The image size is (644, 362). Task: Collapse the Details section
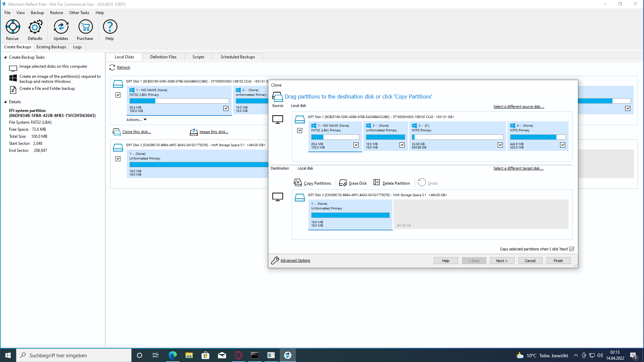click(x=5, y=102)
